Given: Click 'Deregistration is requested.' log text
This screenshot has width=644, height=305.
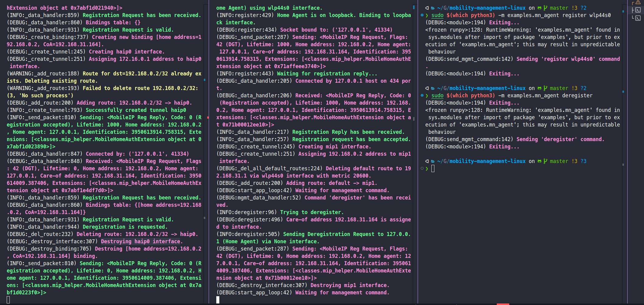Looking at the screenshot, I should coord(125,227).
